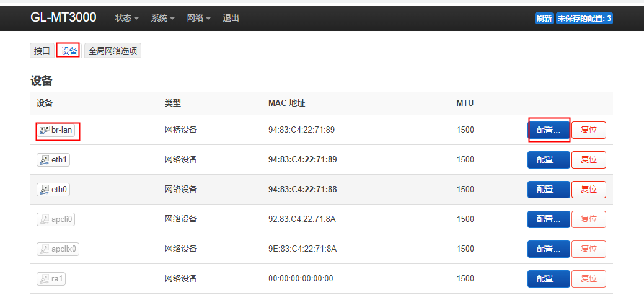Click the 刷新 refresh badge
644x295 pixels.
544,19
